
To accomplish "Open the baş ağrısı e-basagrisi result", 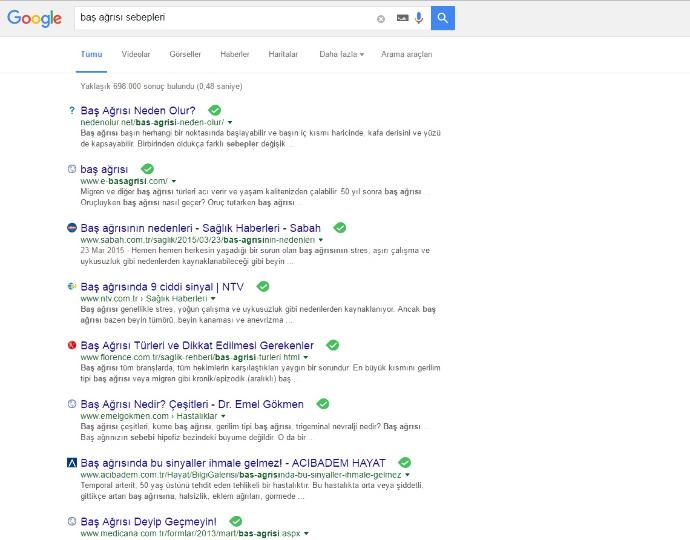I will click(x=104, y=169).
